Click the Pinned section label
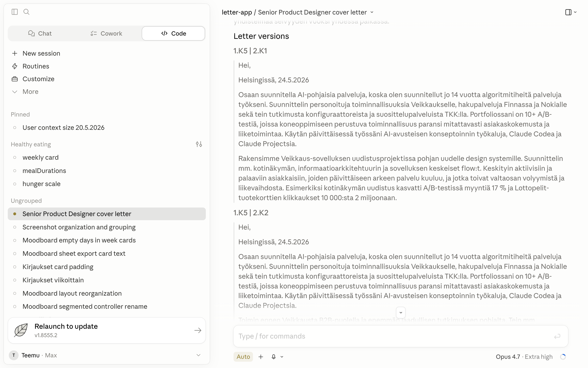Image resolution: width=588 pixels, height=368 pixels. [x=20, y=114]
